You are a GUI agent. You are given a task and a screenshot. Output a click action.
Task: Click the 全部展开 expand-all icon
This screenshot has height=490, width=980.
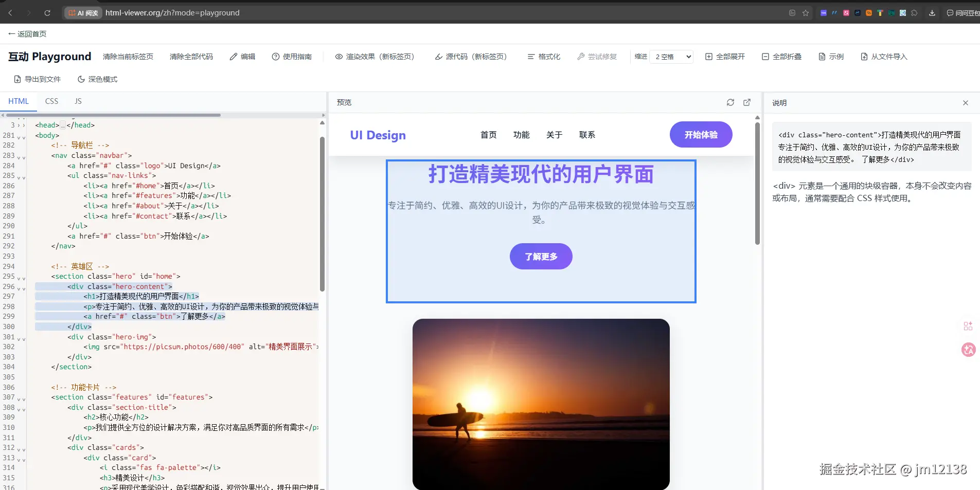708,57
